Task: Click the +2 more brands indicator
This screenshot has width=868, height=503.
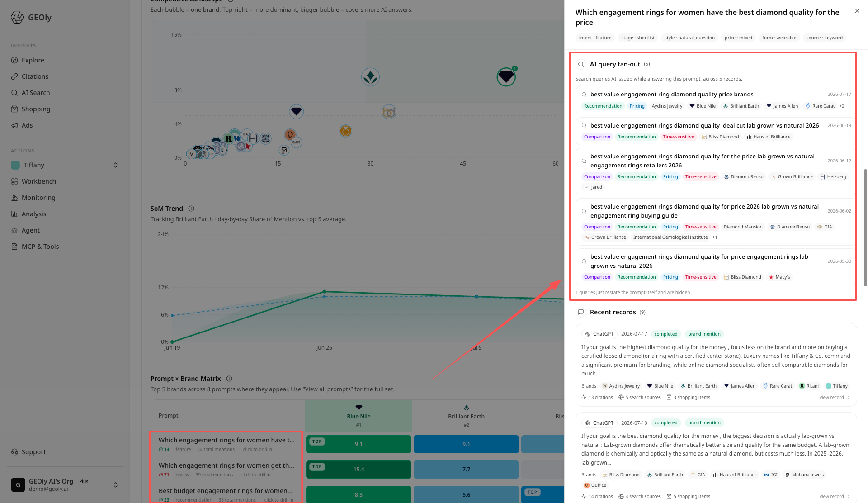Action: pos(842,106)
